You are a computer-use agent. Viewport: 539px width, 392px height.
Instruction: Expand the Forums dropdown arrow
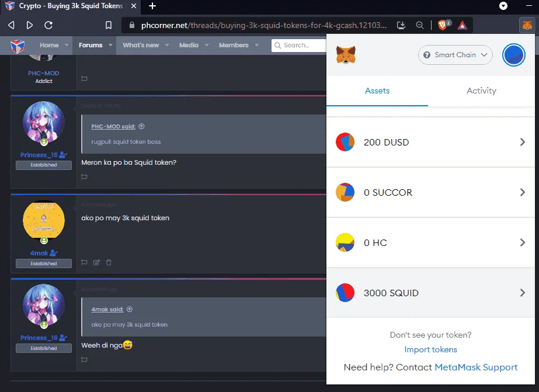pos(110,45)
